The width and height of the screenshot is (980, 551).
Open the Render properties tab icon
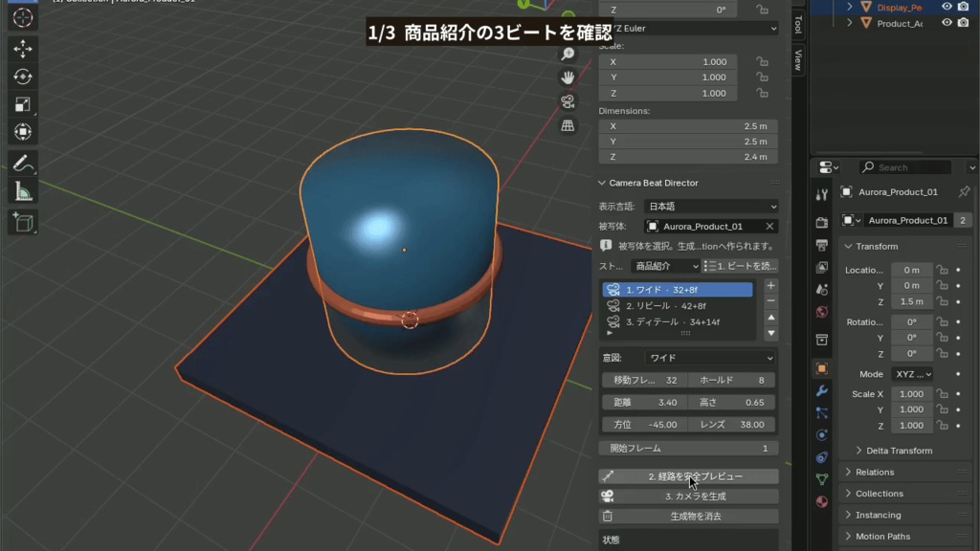822,222
